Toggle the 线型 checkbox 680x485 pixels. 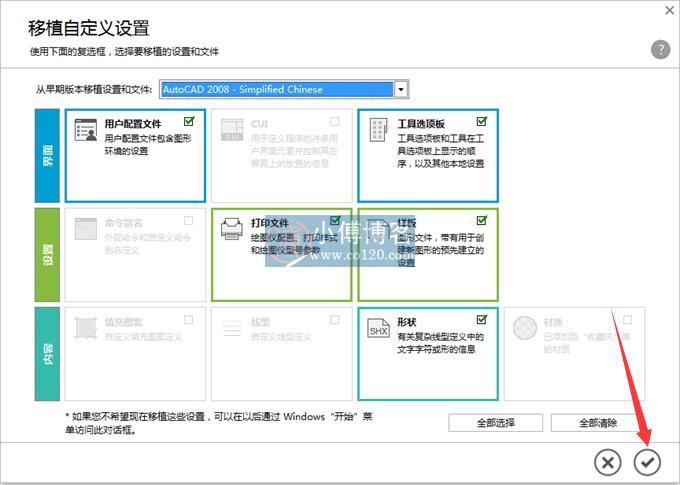tap(335, 320)
